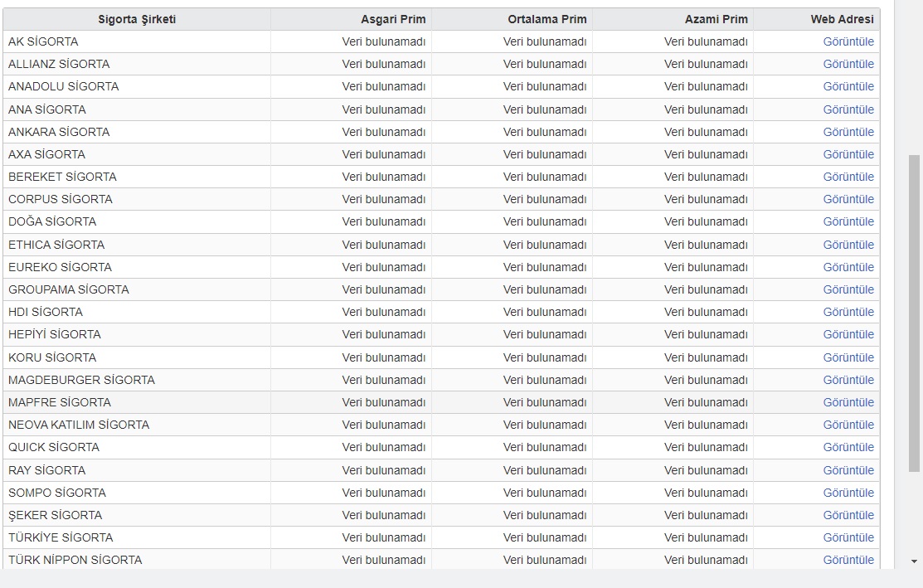Image resolution: width=923 pixels, height=588 pixels.
Task: Open Görüntüle link for ANADOLU SİGORTA
Action: pyautogui.click(x=848, y=86)
